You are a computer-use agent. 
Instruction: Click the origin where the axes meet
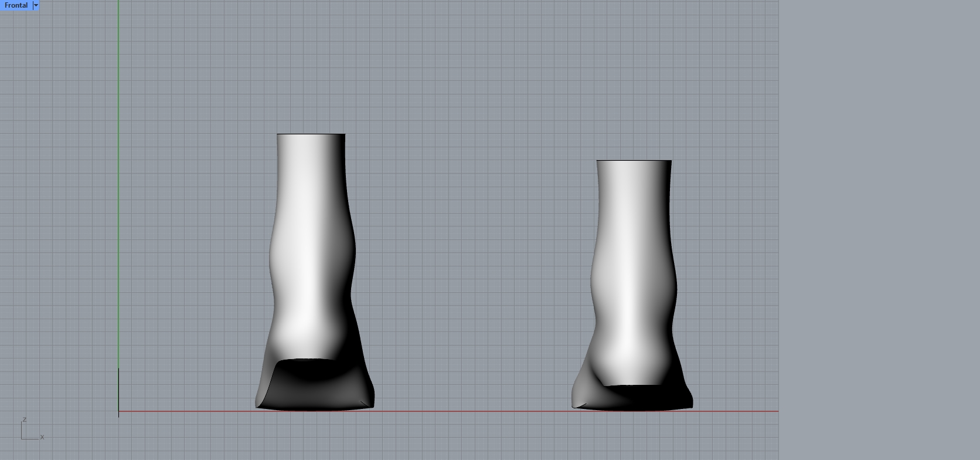pos(118,411)
